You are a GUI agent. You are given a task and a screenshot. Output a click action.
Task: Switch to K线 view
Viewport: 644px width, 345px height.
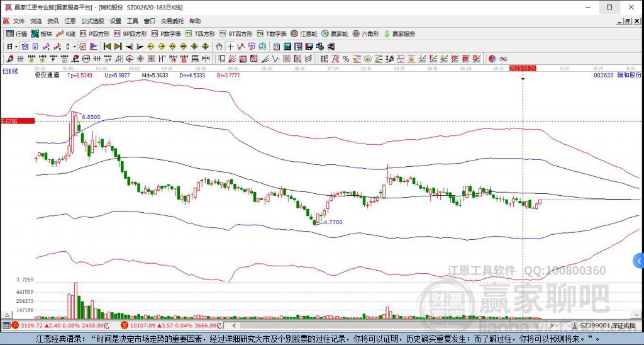click(66, 34)
